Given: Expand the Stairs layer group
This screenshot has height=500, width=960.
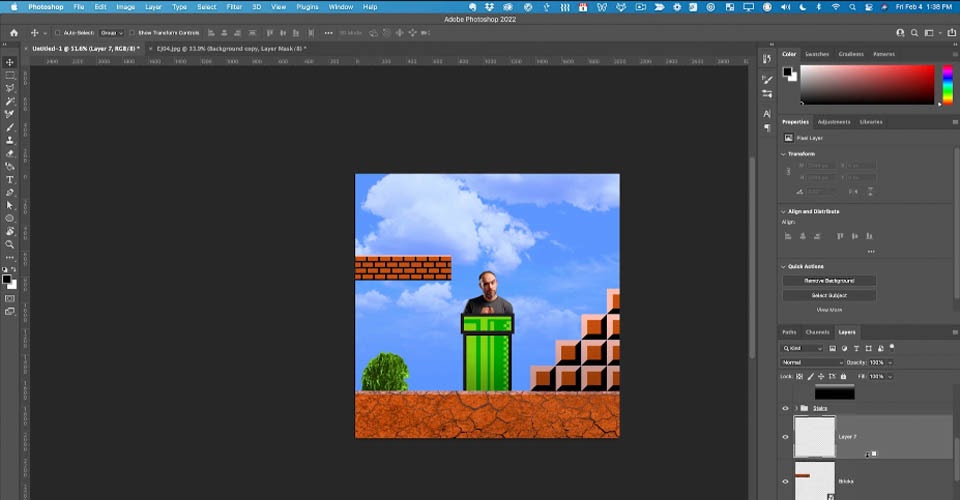Looking at the screenshot, I should (x=796, y=408).
